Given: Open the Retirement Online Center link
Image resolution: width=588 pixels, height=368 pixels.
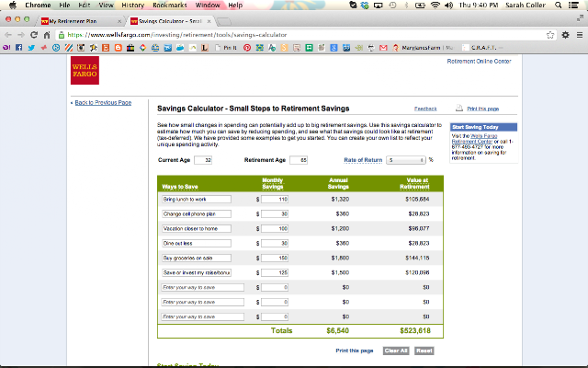Looking at the screenshot, I should 479,62.
